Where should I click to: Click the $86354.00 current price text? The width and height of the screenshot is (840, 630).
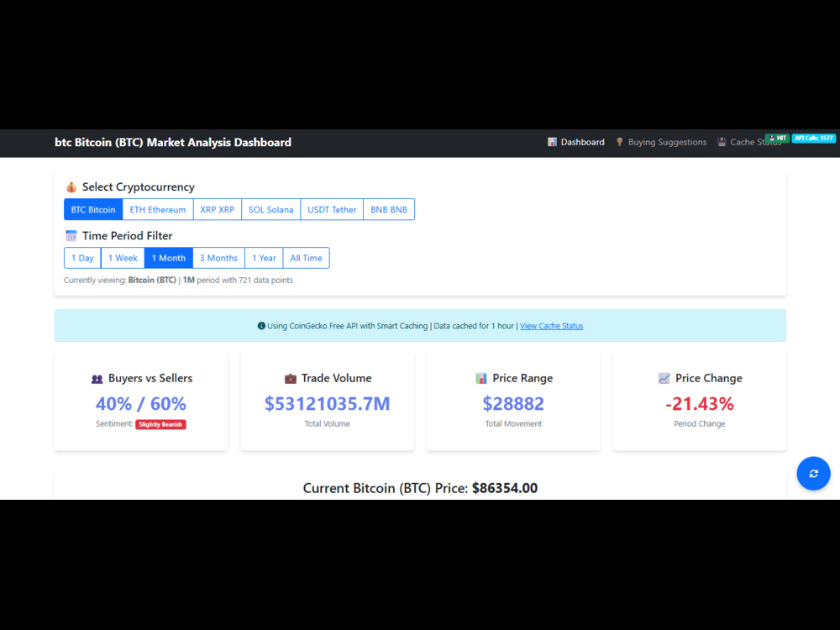[x=505, y=488]
